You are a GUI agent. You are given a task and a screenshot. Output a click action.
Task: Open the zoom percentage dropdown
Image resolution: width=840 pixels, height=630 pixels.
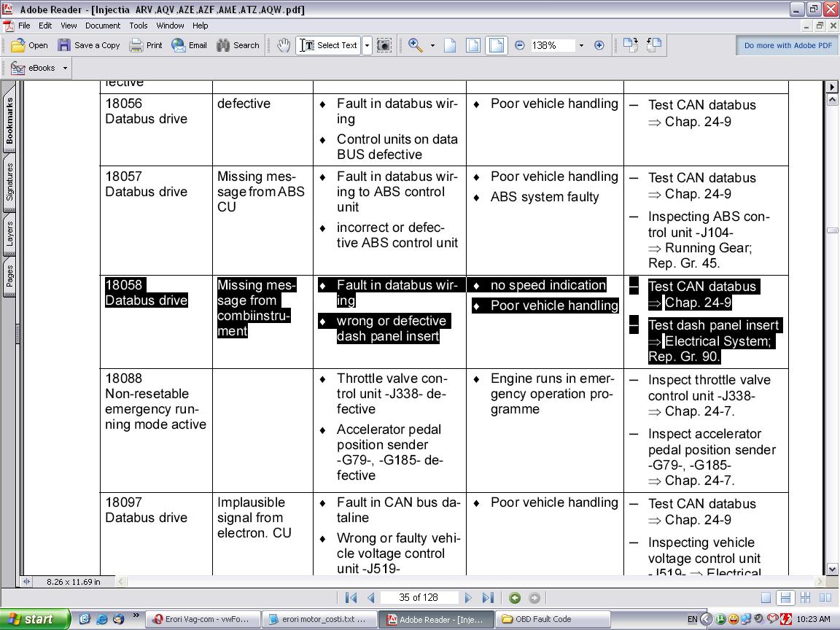581,45
